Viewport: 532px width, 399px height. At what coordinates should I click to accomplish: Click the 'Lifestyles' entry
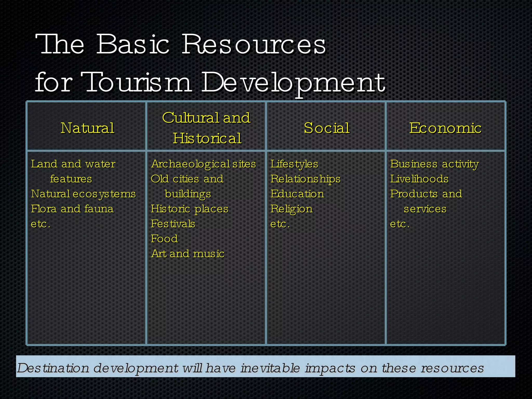point(294,164)
